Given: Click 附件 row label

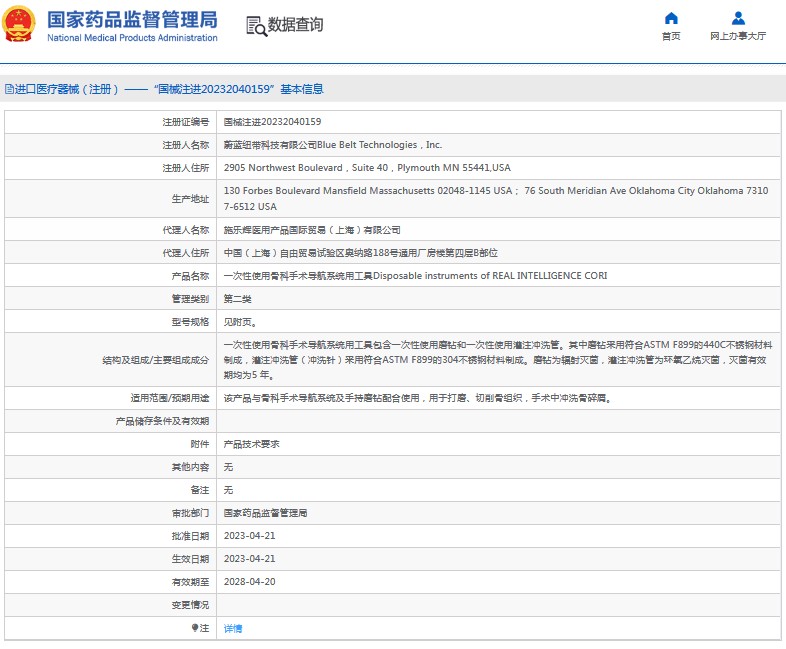Looking at the screenshot, I should [x=200, y=444].
